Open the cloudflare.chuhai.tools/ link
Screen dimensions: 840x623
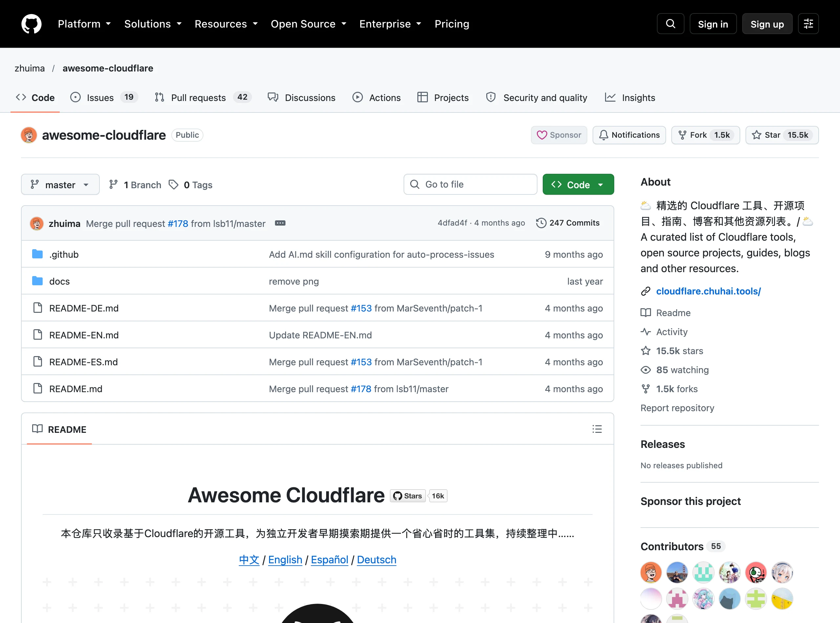coord(708,291)
